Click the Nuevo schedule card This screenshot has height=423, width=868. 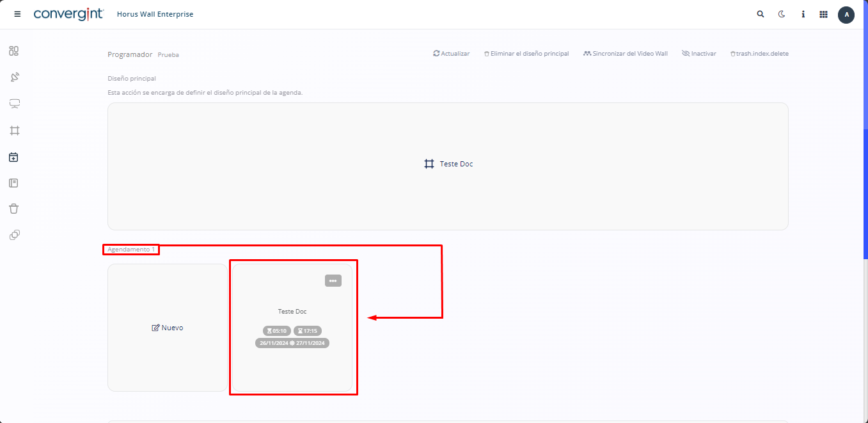pyautogui.click(x=168, y=328)
